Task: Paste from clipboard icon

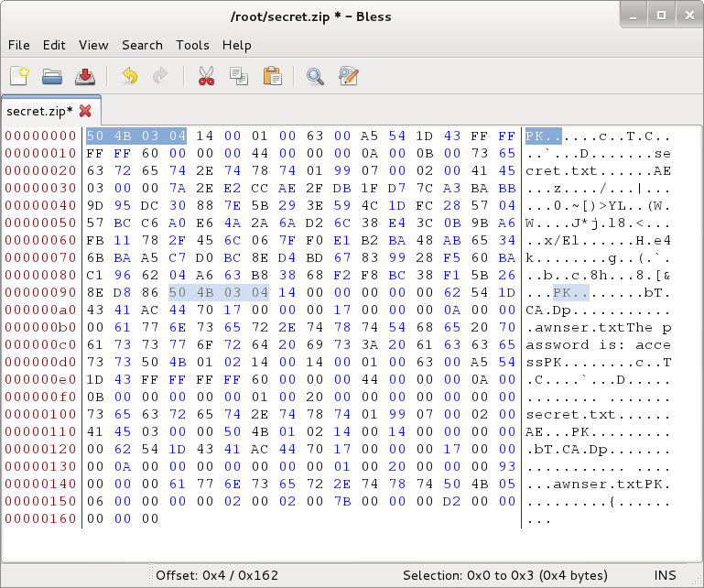Action: pyautogui.click(x=272, y=76)
